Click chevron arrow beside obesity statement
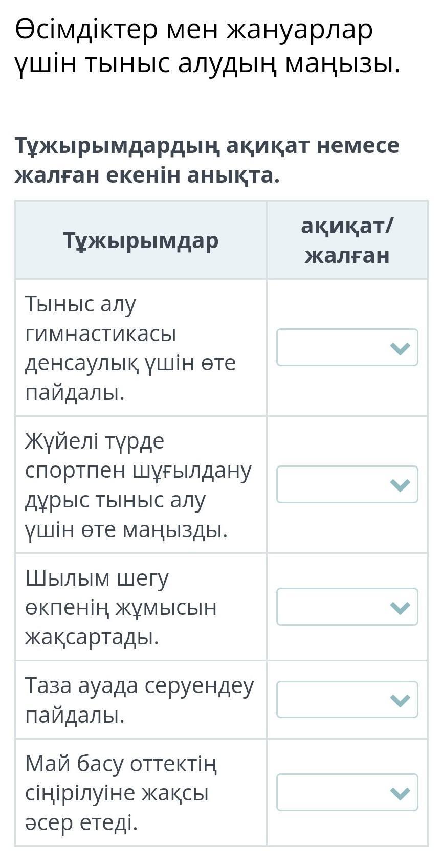This screenshot has height=868, width=442. click(x=400, y=793)
